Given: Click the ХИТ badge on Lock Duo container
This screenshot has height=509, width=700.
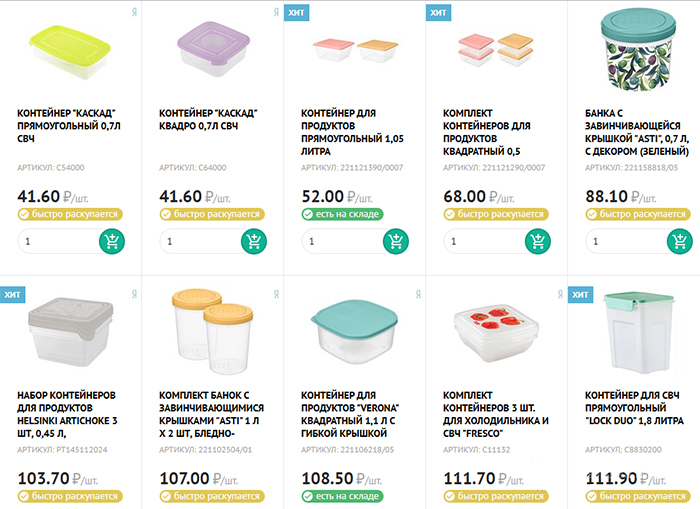Looking at the screenshot, I should click(580, 295).
